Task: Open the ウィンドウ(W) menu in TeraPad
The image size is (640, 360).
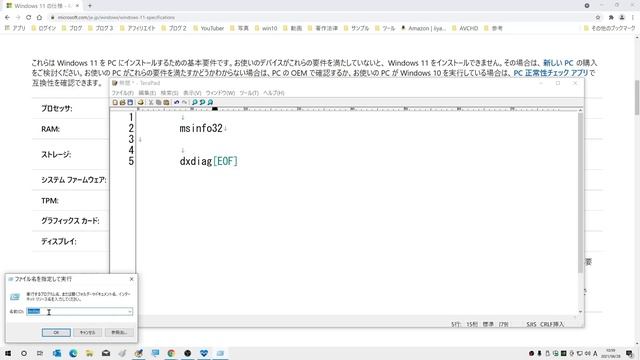Action: click(x=220, y=93)
